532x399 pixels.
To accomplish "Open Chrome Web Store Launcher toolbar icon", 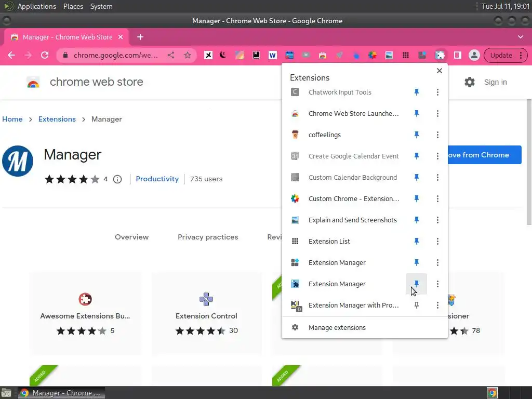I will tap(322, 55).
